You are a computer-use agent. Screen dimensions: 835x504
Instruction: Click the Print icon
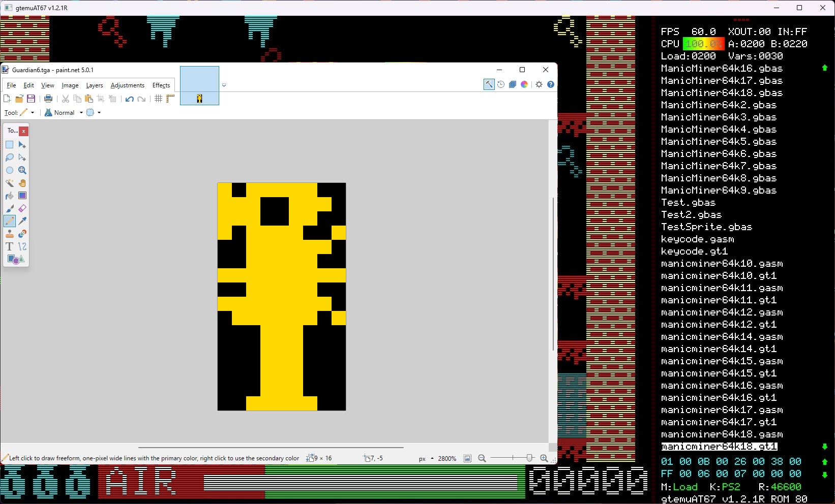click(48, 99)
